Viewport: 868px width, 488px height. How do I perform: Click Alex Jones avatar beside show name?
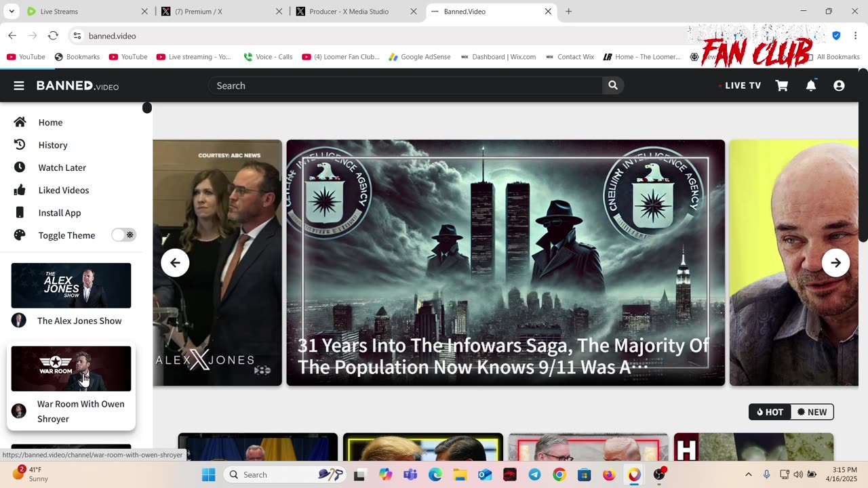click(19, 321)
